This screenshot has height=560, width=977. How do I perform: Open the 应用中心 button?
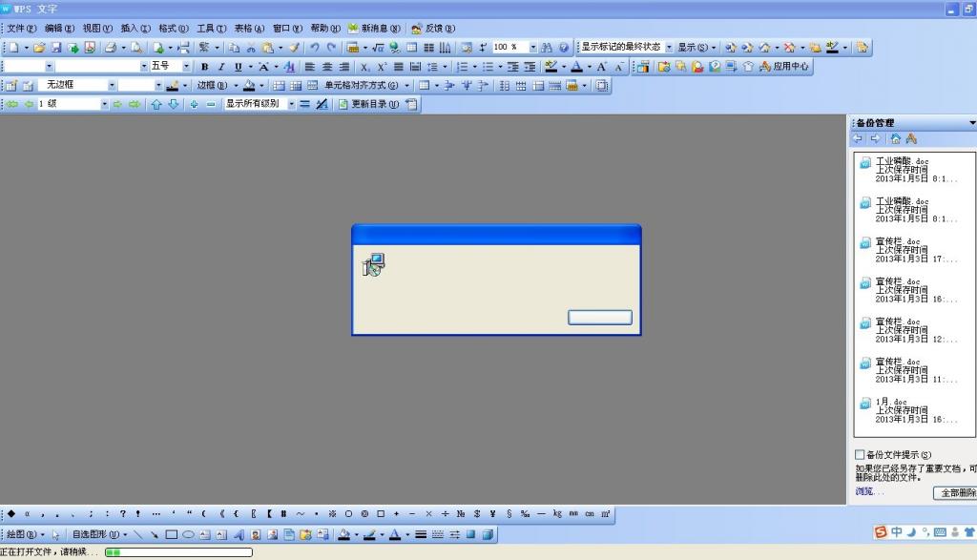click(x=784, y=67)
